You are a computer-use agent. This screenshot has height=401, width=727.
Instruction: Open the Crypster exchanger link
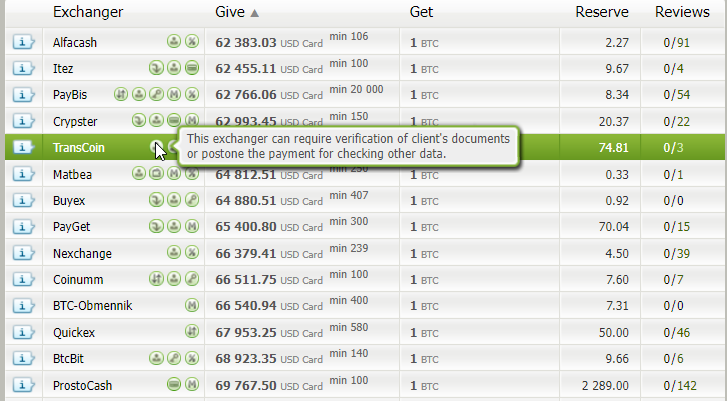pos(75,122)
